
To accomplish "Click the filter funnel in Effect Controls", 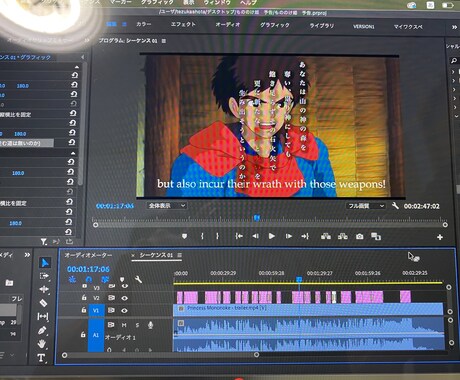I will [x=44, y=241].
